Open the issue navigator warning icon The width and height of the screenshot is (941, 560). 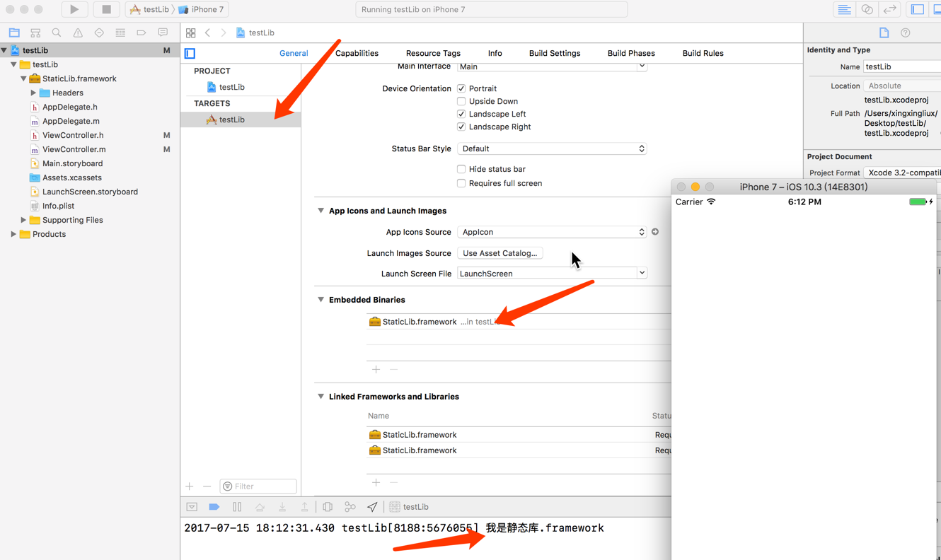[x=78, y=33]
